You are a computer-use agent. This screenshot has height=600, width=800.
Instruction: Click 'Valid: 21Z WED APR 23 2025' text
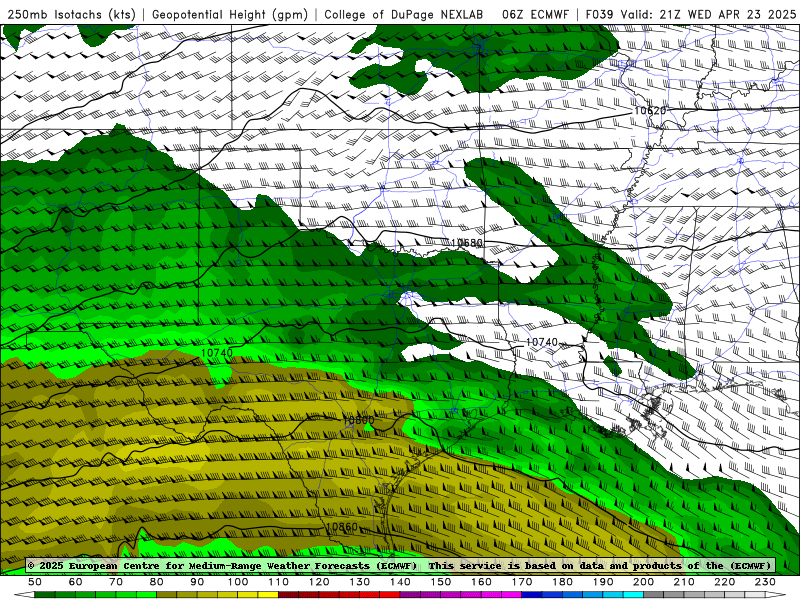click(708, 14)
